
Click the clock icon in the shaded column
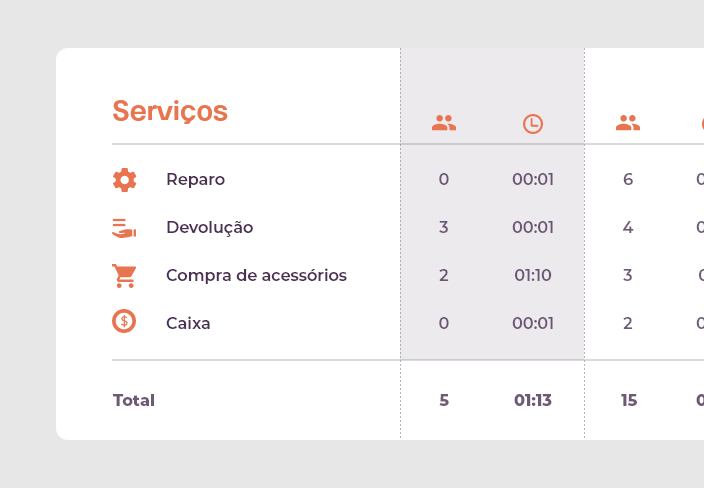(533, 124)
